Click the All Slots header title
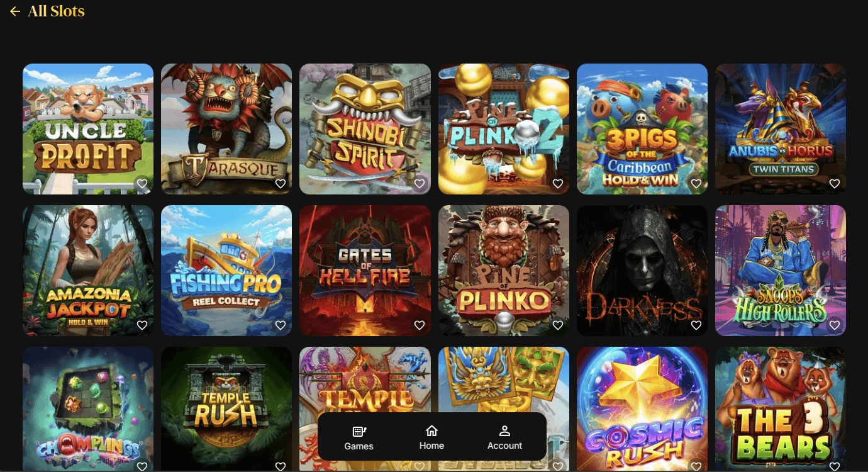This screenshot has height=472, width=868. (56, 11)
